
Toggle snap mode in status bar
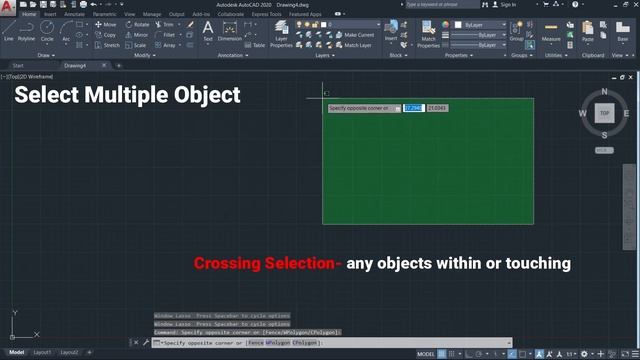click(451, 354)
